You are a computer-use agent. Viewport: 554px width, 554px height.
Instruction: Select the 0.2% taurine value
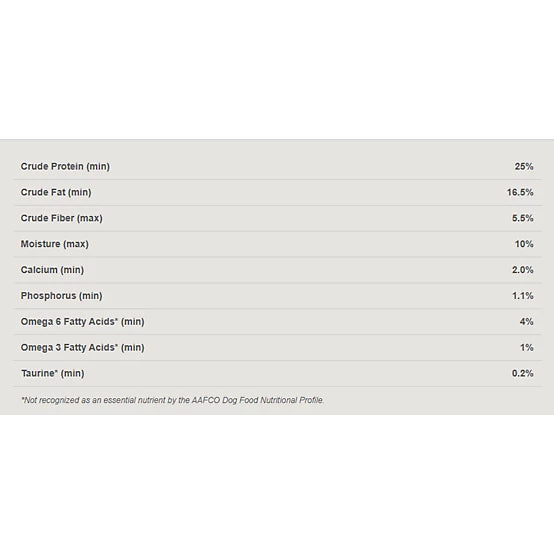click(x=523, y=373)
